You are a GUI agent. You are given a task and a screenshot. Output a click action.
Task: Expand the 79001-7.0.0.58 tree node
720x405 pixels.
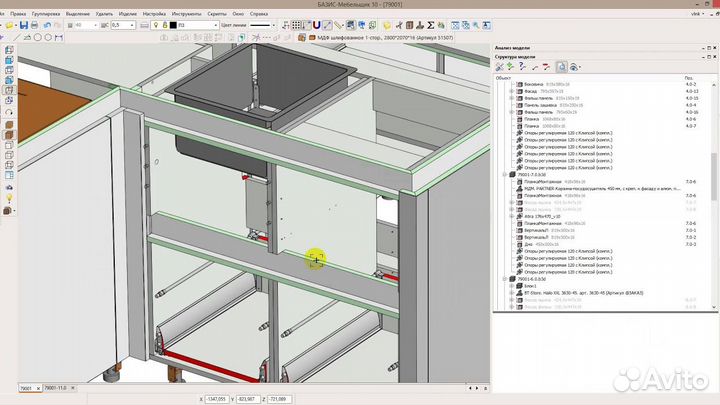(503, 173)
